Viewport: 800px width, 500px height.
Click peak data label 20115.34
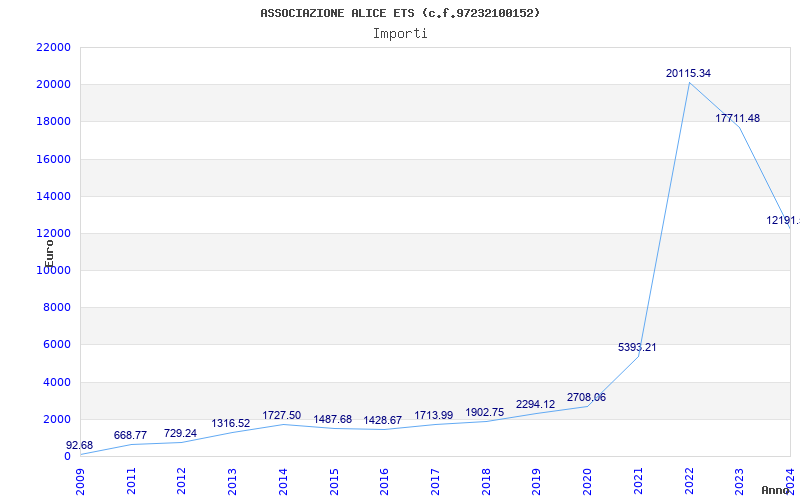(x=688, y=73)
